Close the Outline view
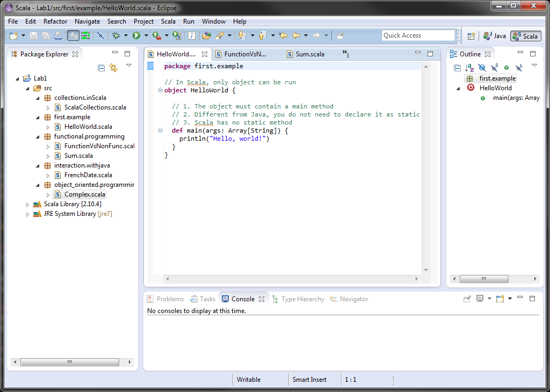This screenshot has height=392, width=550. point(488,54)
